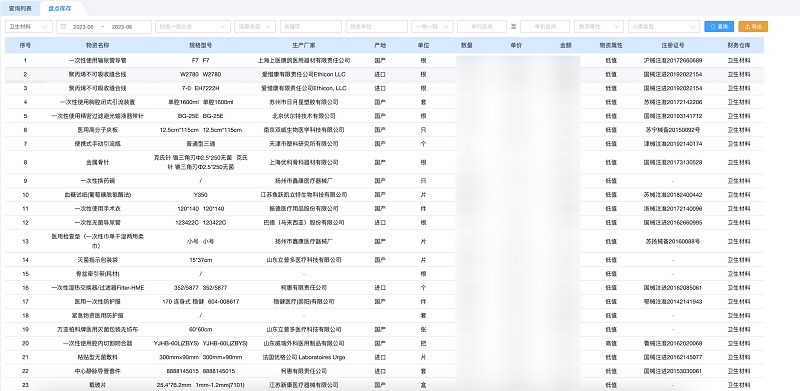Image resolution: width=800 pixels, height=391 pixels.
Task: Click registration number 津械注准20192140174
Action: 672,144
